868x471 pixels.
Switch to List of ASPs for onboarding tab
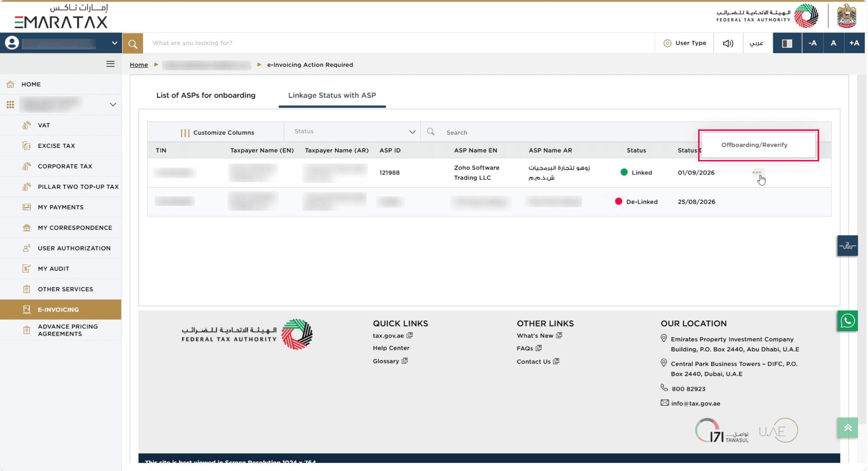(x=206, y=95)
